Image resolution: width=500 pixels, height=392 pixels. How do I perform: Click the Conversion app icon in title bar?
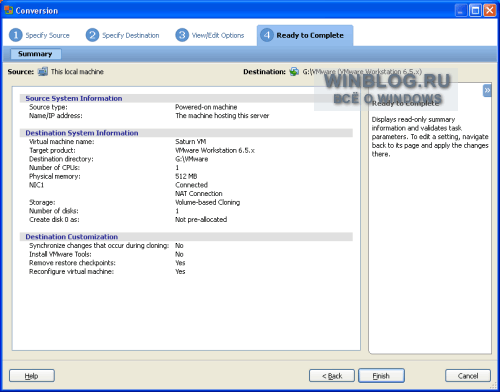click(x=8, y=10)
